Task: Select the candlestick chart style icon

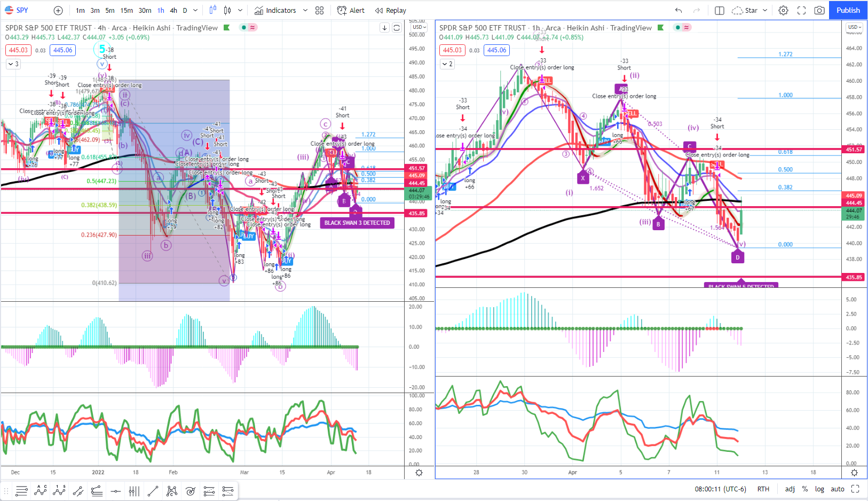Action: click(227, 10)
